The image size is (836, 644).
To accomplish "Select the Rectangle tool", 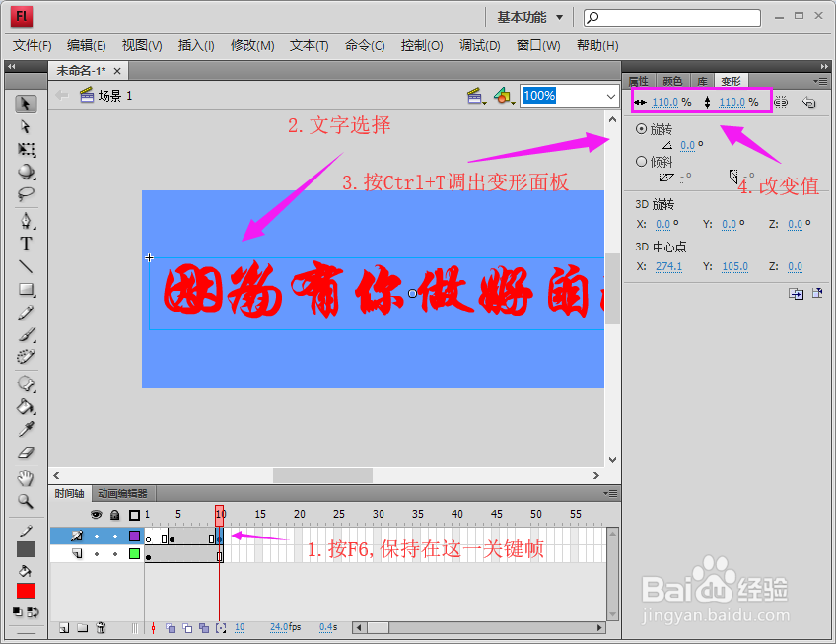I will (26, 289).
